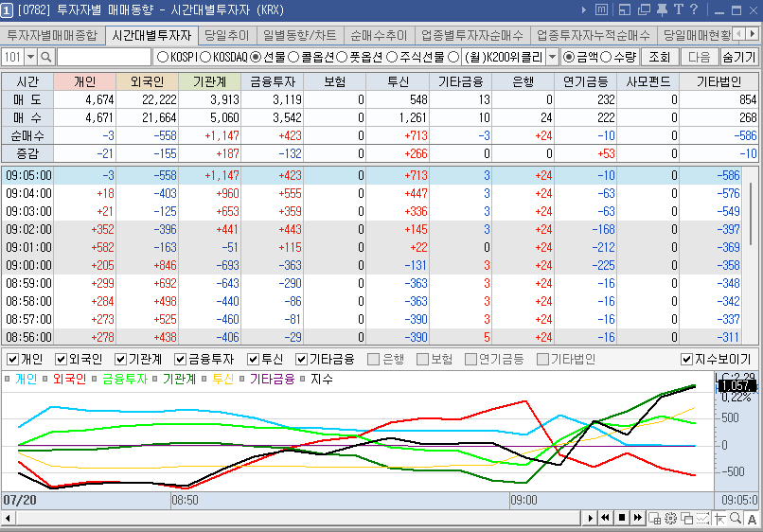
Task: Toggle the crosshair cursor icon
Action: (719, 519)
